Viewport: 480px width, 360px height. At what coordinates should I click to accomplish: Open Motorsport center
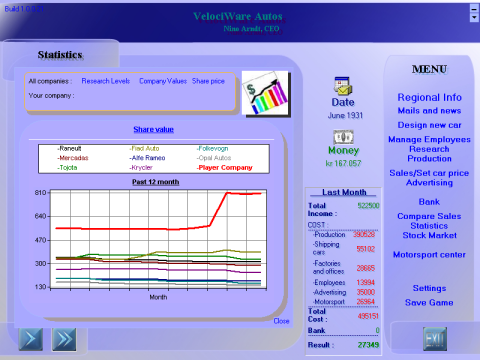(x=429, y=255)
